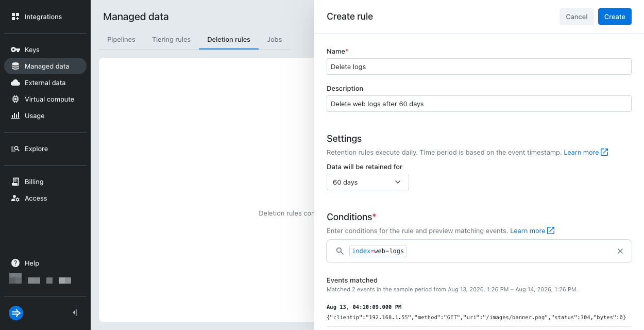644x330 pixels.
Task: Click the blue arrow logo icon
Action: pyautogui.click(x=16, y=312)
